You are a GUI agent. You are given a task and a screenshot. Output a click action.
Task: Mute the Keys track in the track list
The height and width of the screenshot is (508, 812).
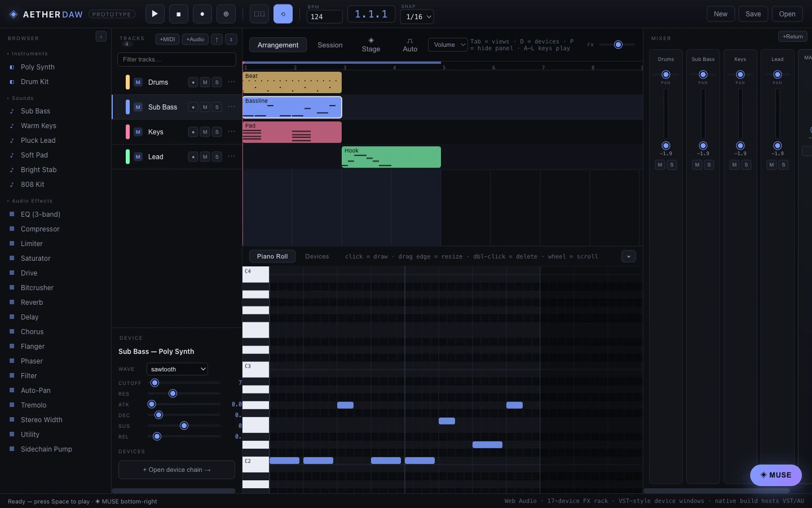coord(205,132)
